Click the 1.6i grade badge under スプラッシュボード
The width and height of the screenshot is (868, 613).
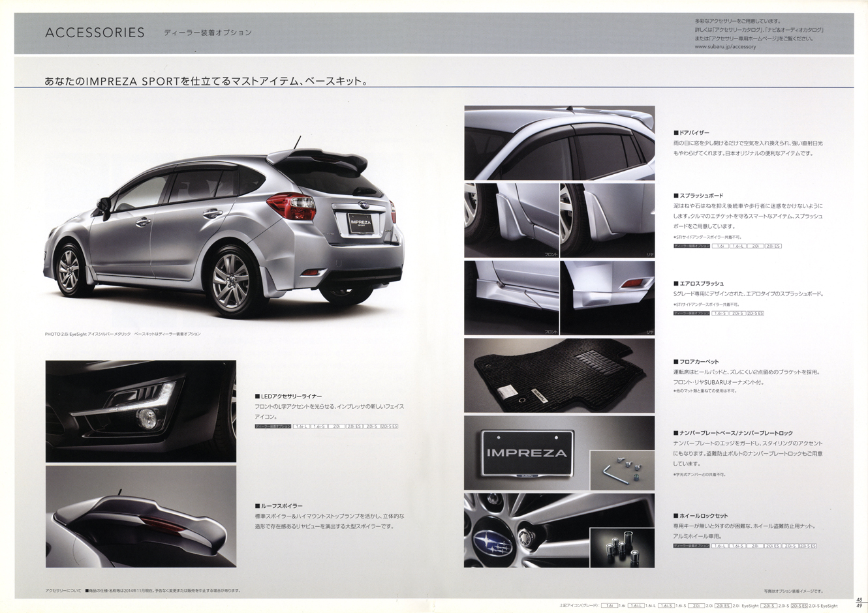(x=720, y=246)
